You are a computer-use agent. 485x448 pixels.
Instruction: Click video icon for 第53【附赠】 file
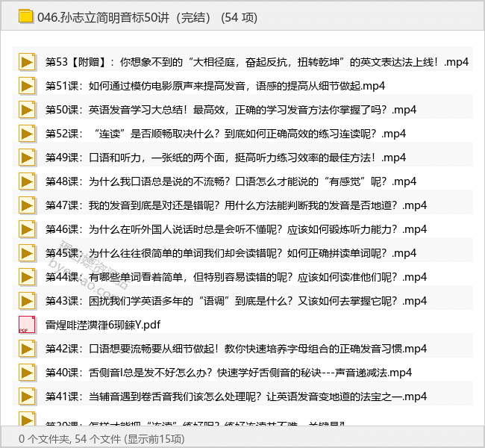(x=27, y=62)
